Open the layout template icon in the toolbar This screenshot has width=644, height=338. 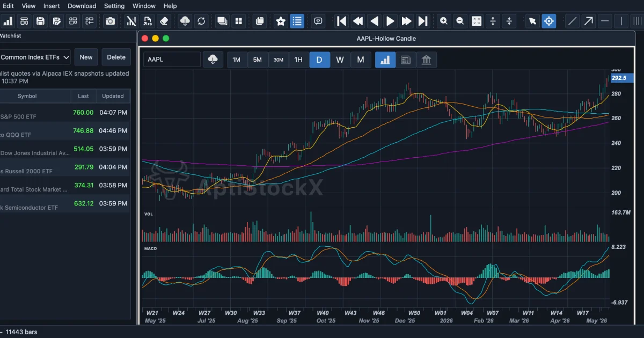point(24,21)
